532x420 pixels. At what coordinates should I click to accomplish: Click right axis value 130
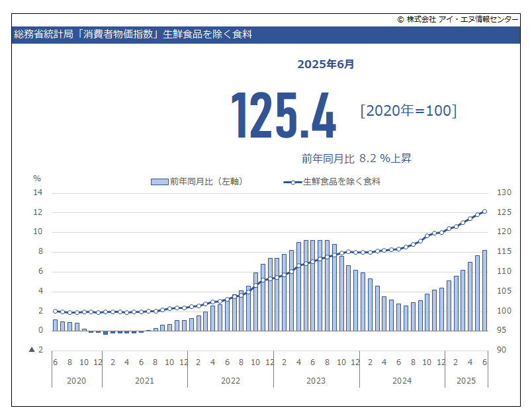(504, 192)
